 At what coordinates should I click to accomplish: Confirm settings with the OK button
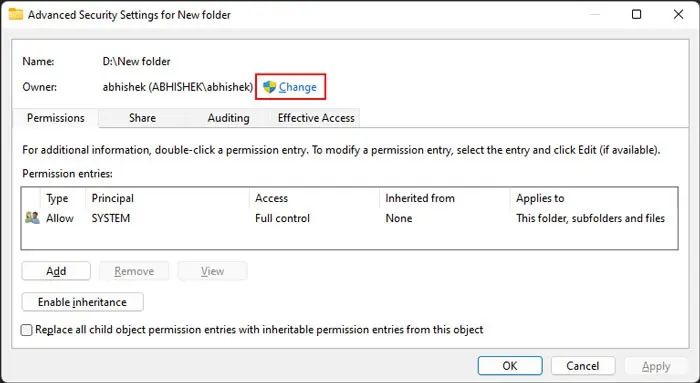click(510, 366)
